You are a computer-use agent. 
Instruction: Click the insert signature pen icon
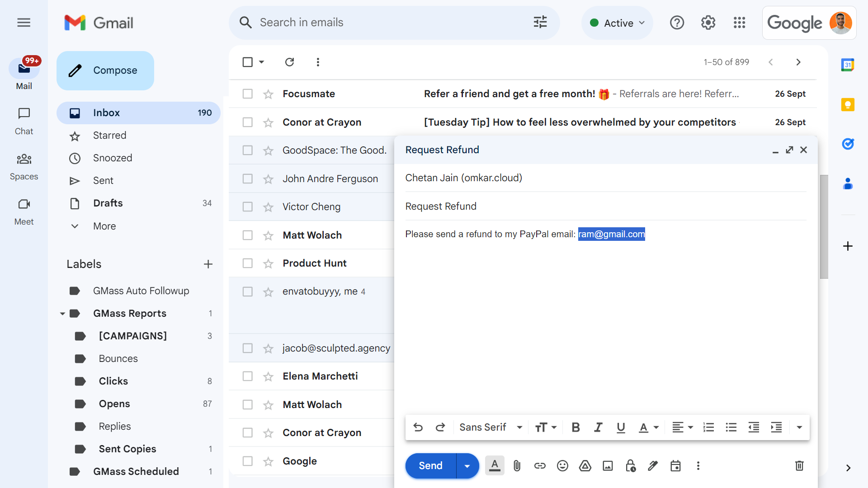653,466
